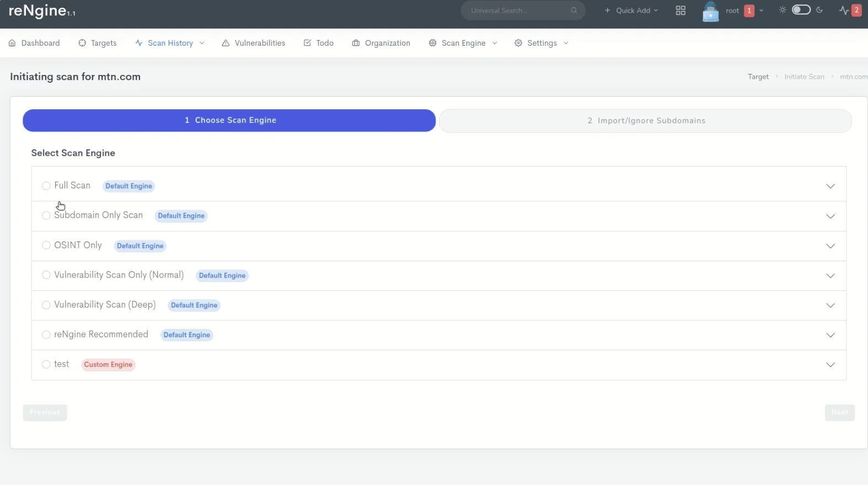
Task: Select the OSINT Only radio
Action: click(x=46, y=245)
